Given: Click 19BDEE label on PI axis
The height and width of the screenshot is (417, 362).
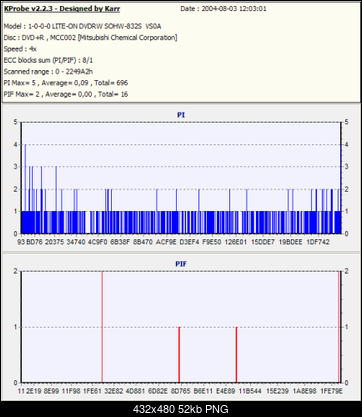Looking at the screenshot, I should 291,242.
